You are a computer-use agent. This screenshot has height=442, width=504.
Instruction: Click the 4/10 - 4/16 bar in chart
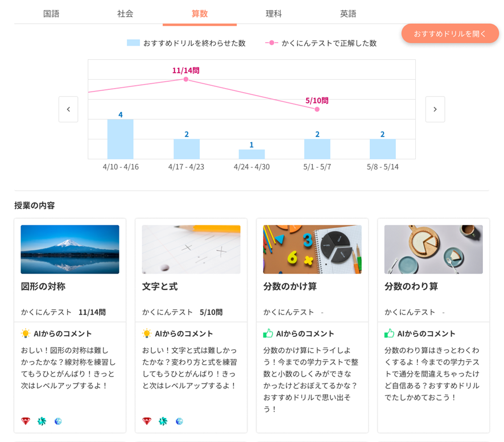tap(121, 139)
